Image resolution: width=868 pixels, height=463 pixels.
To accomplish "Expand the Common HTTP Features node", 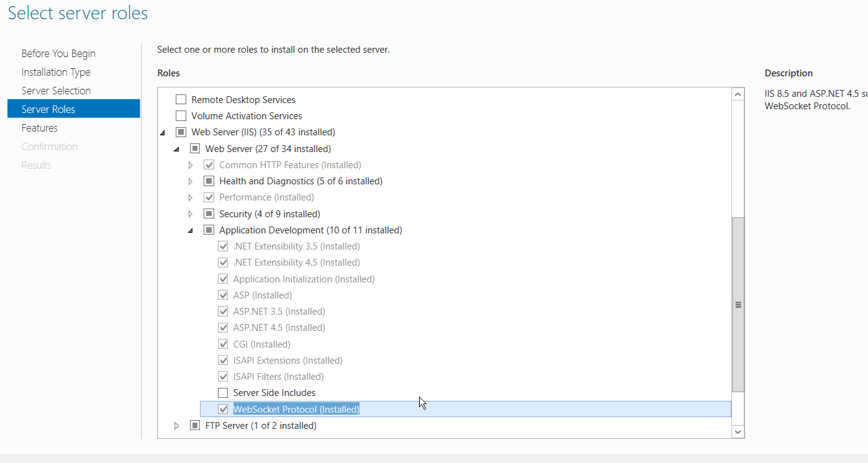I will [x=191, y=164].
